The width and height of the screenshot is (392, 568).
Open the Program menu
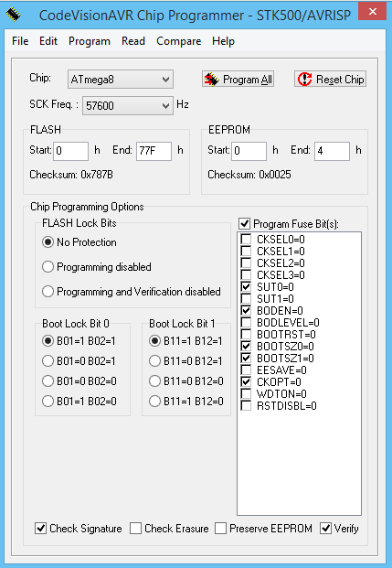90,41
